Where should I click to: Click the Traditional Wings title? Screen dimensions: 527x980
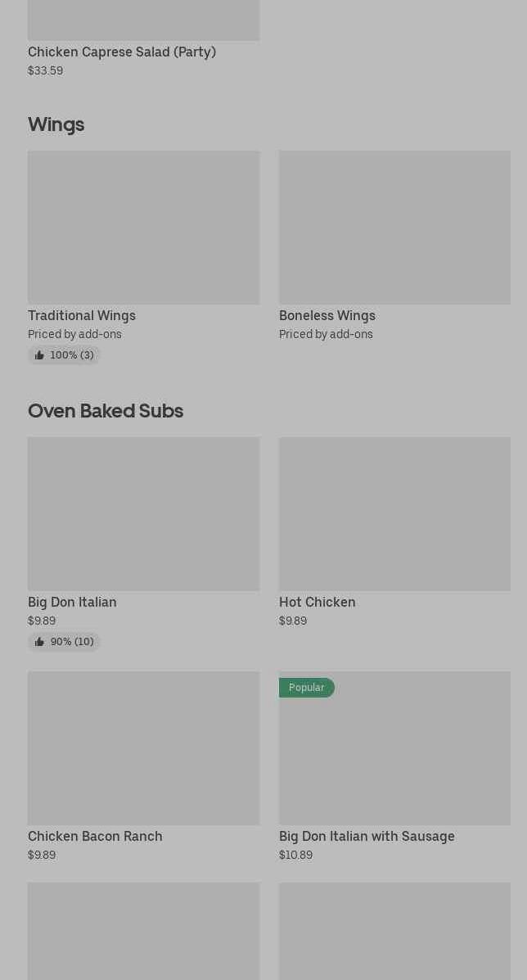point(82,316)
